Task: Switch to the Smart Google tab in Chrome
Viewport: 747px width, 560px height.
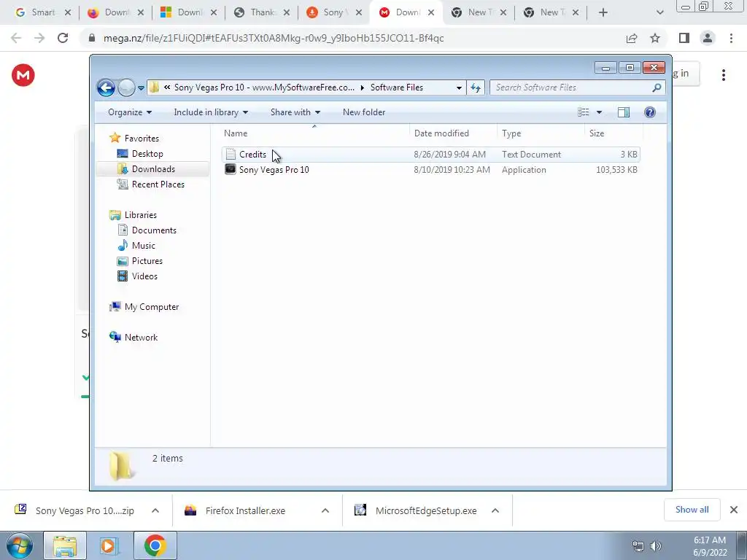Action: (x=43, y=12)
